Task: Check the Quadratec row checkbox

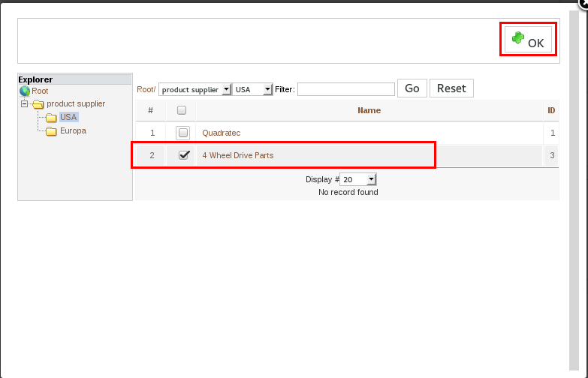Action: (x=183, y=133)
